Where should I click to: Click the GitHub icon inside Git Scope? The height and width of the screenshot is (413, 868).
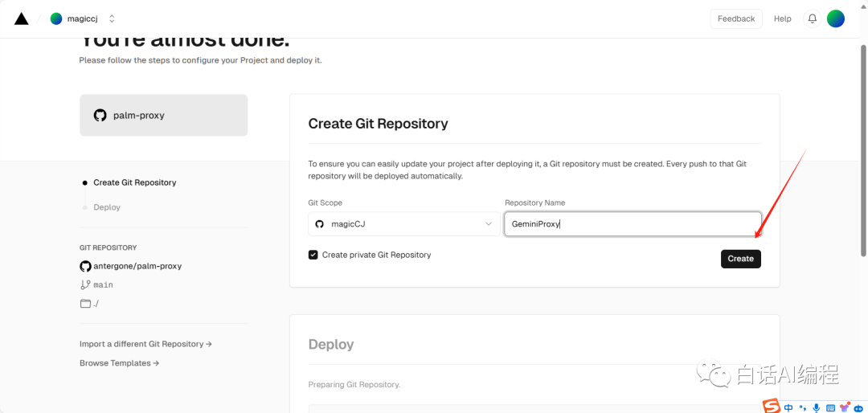coord(319,224)
